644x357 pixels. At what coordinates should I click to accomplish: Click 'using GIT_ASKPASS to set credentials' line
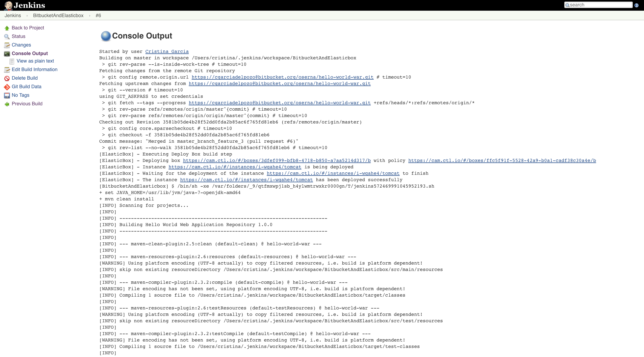pos(151,96)
